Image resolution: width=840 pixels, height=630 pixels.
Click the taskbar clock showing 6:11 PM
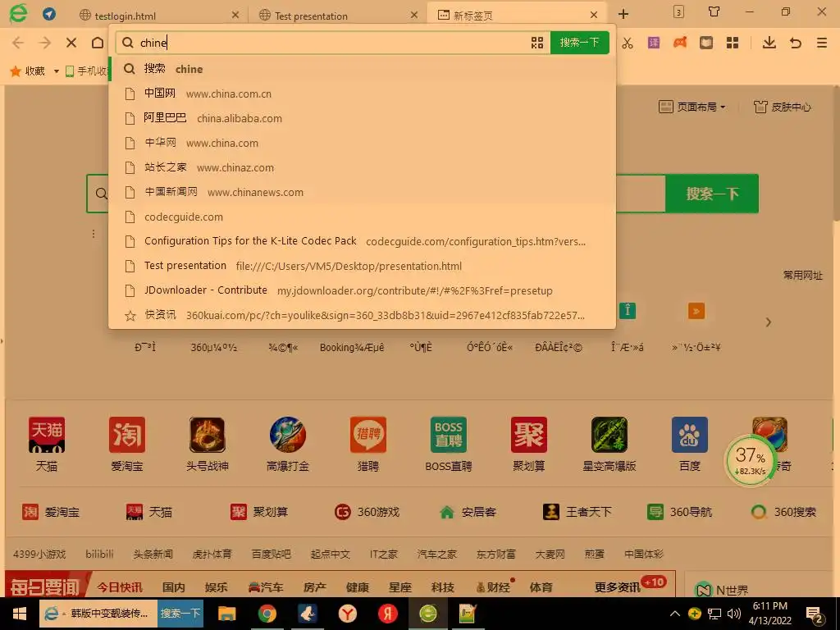point(769,614)
